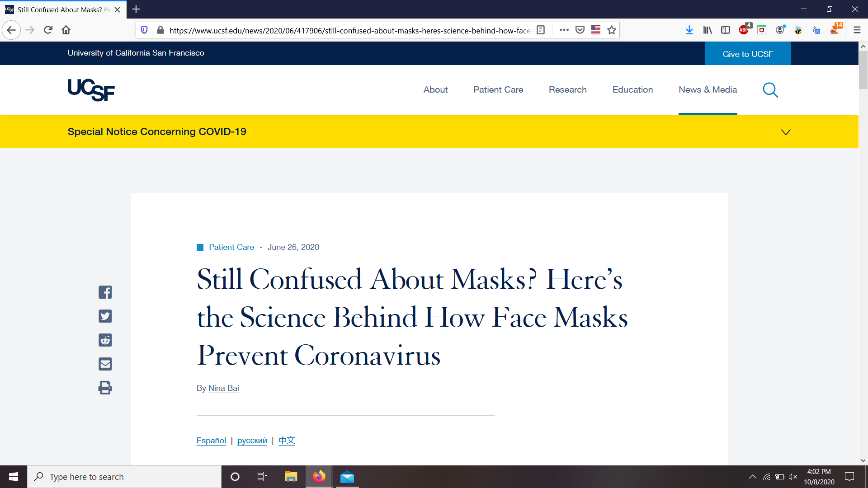The height and width of the screenshot is (488, 868).
Task: Share article on Twitter icon
Action: [105, 316]
